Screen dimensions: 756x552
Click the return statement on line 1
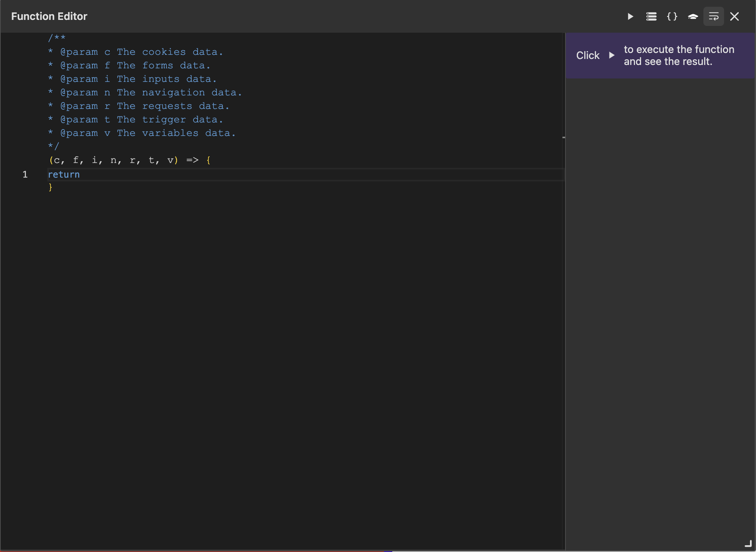[64, 175]
